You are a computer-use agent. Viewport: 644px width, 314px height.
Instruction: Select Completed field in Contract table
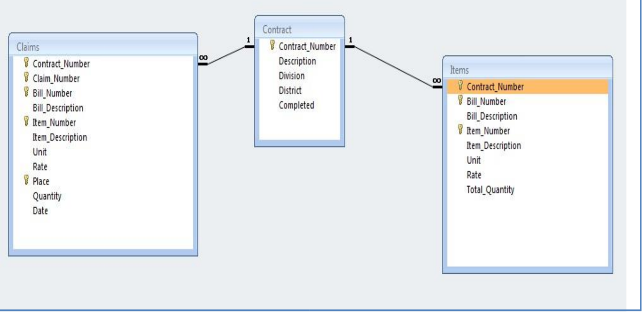pyautogui.click(x=296, y=105)
